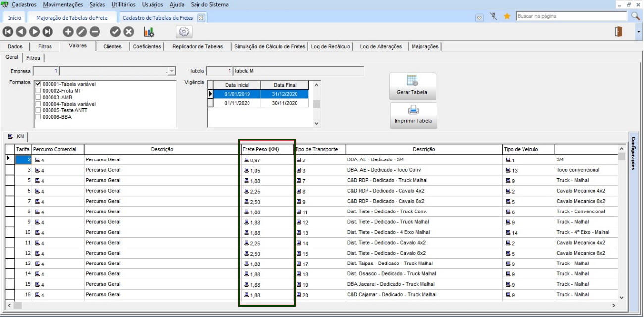644x317 pixels.
Task: Uncheck the 000001-Tabela variável format
Action: (x=38, y=84)
